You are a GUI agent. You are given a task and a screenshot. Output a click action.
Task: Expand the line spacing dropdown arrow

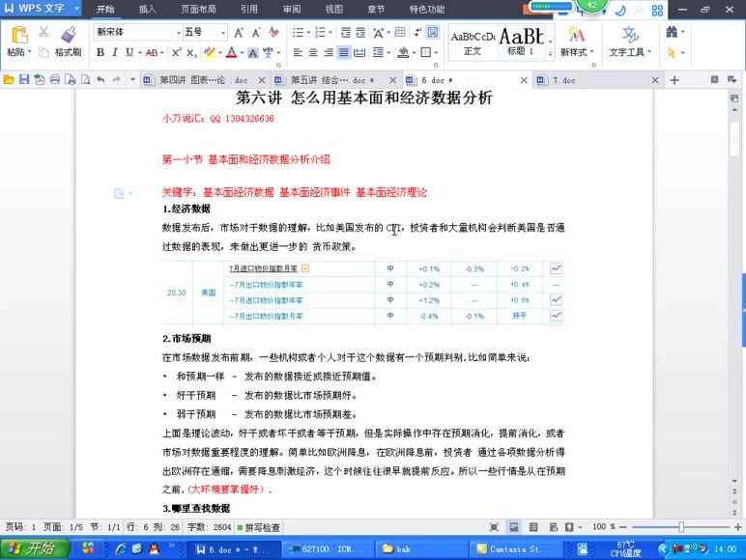coord(388,53)
